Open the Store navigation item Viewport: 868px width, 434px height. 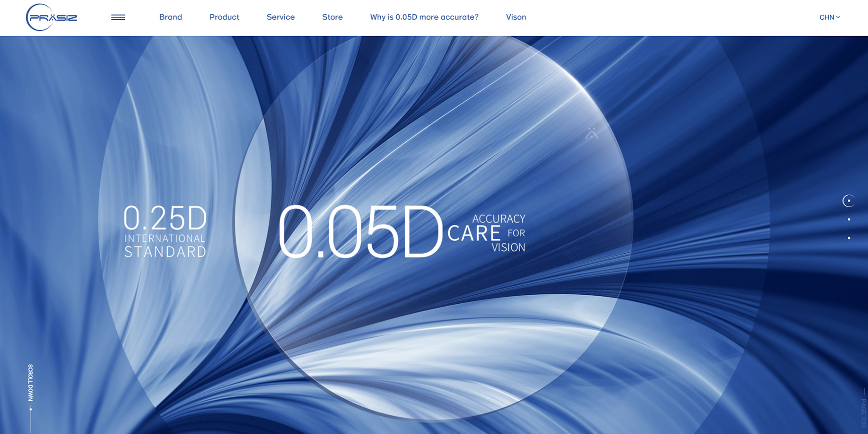coord(332,17)
